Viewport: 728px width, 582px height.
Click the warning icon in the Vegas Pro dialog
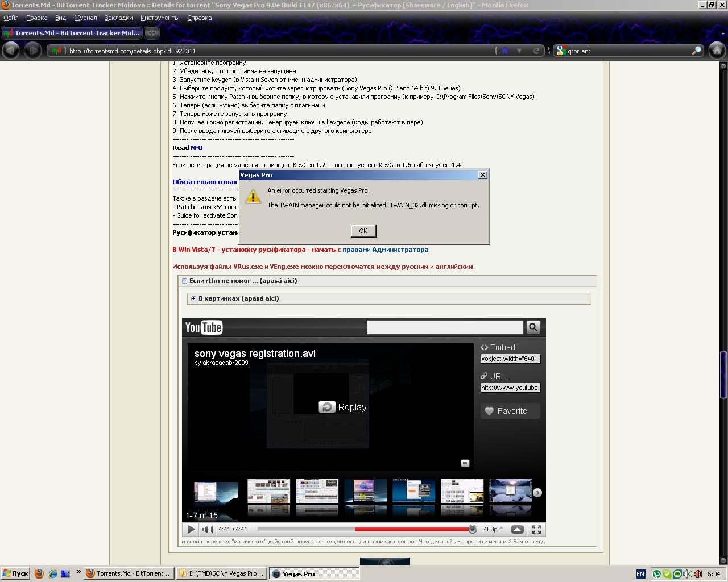[253, 197]
